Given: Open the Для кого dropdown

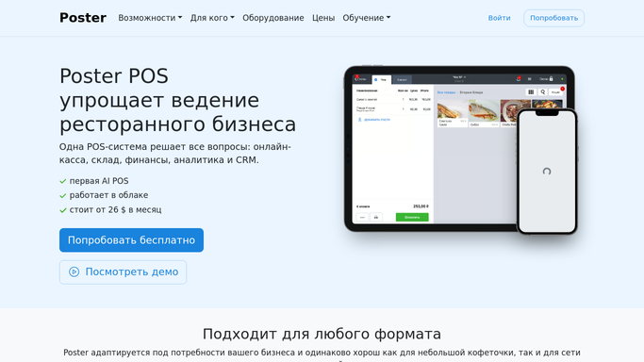Looking at the screenshot, I should [x=212, y=18].
